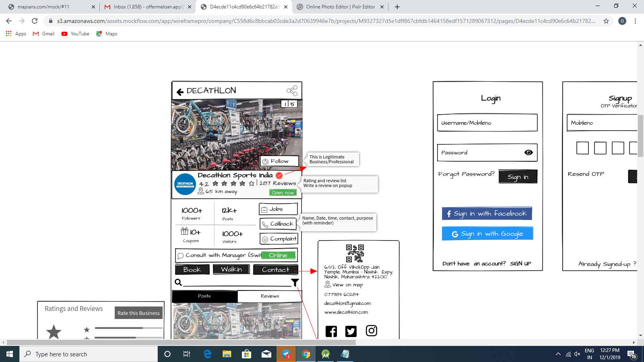Screen dimensions: 644x362
Task: Toggle password visibility eye icon
Action: (528, 152)
